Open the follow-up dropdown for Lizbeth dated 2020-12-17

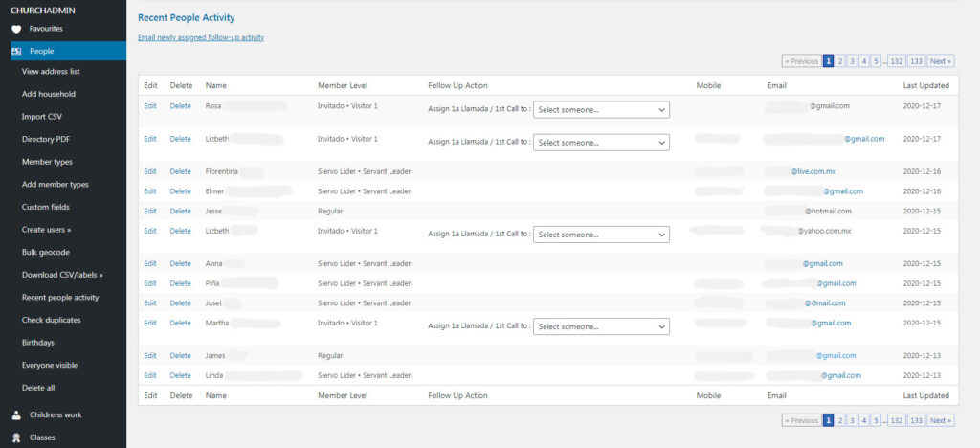click(601, 143)
